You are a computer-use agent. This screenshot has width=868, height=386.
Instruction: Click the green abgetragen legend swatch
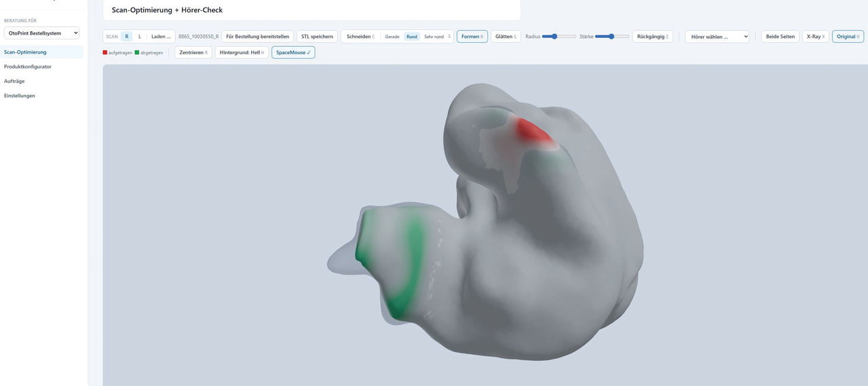(x=137, y=52)
